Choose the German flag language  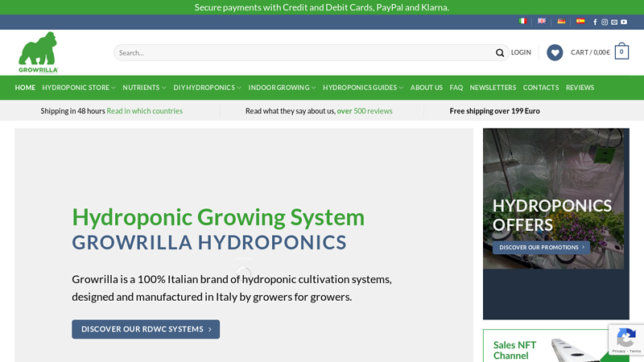pyautogui.click(x=561, y=22)
